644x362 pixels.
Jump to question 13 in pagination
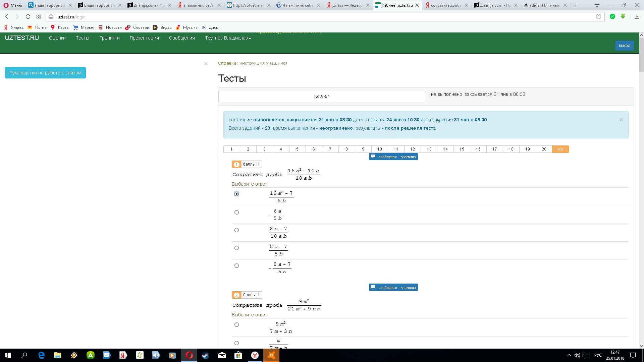pyautogui.click(x=429, y=149)
